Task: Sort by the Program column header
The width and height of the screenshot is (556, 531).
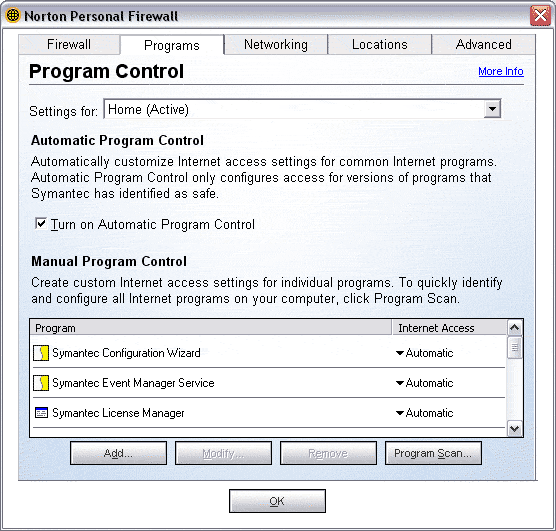Action: (211, 328)
